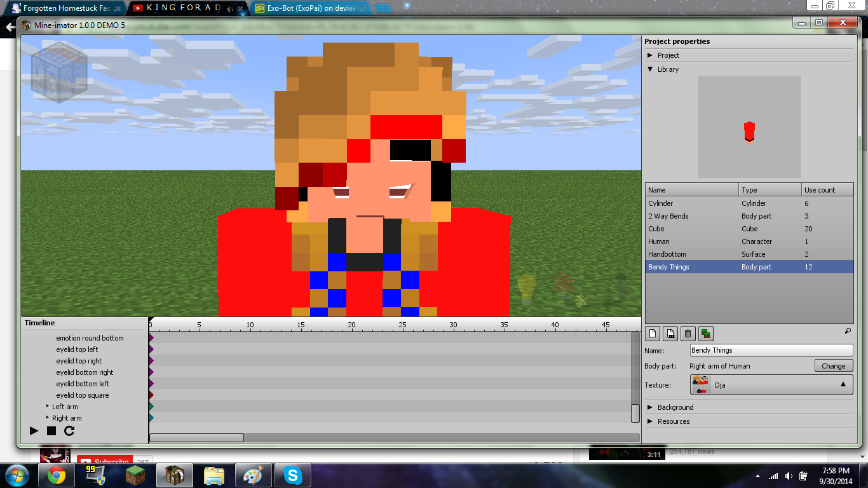868x488 pixels.
Task: Show hidden system tray icons
Action: 757,476
